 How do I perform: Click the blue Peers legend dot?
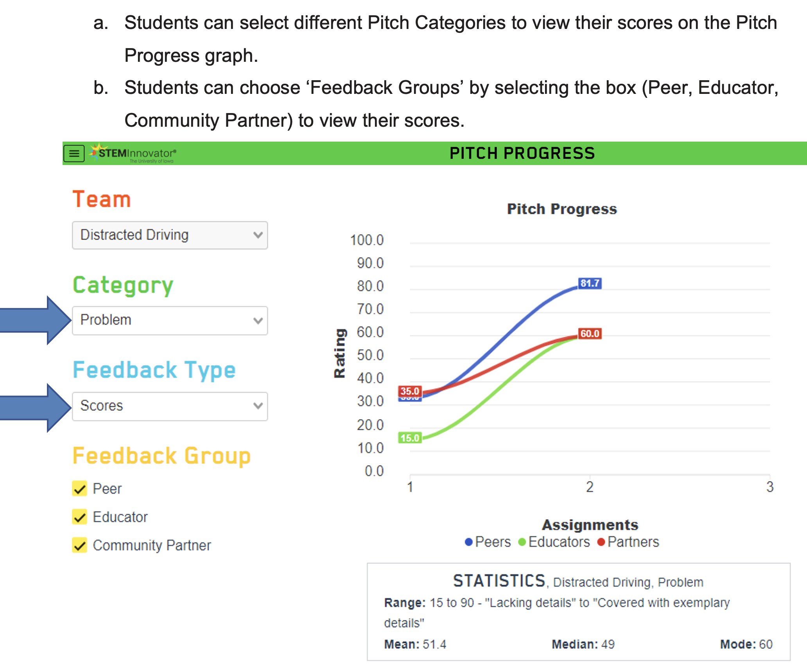(x=468, y=542)
